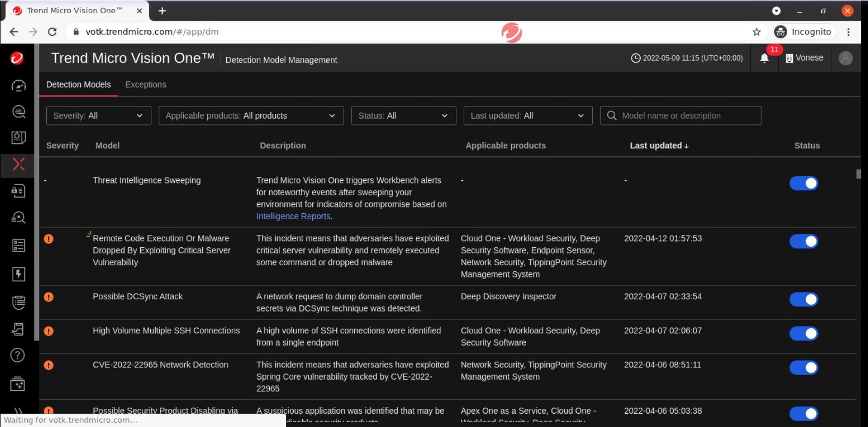Expand the Severity filter dropdown
868x427 pixels.
(98, 116)
